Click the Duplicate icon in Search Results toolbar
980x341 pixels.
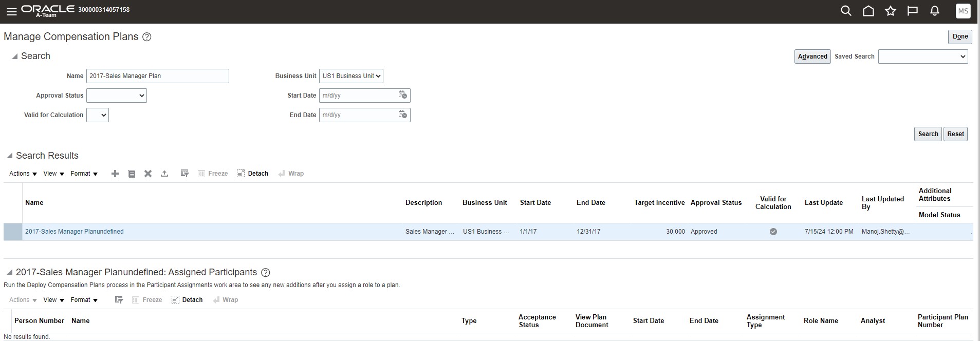click(132, 174)
